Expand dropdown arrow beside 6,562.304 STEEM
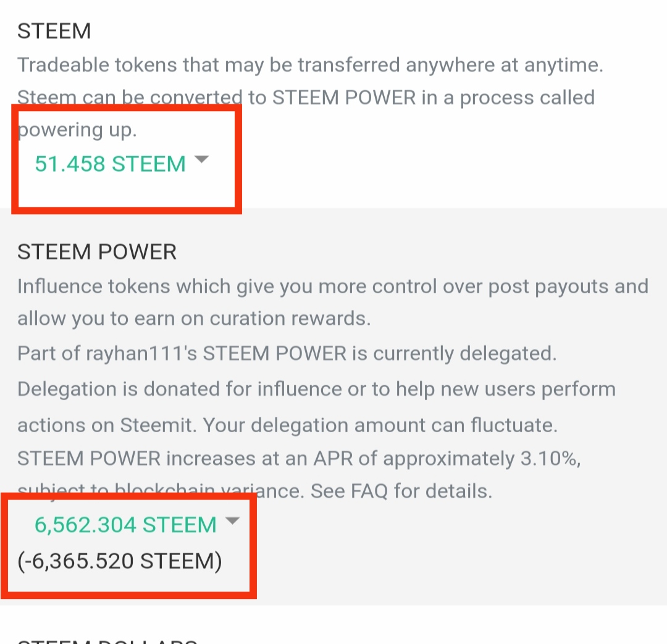 232,521
